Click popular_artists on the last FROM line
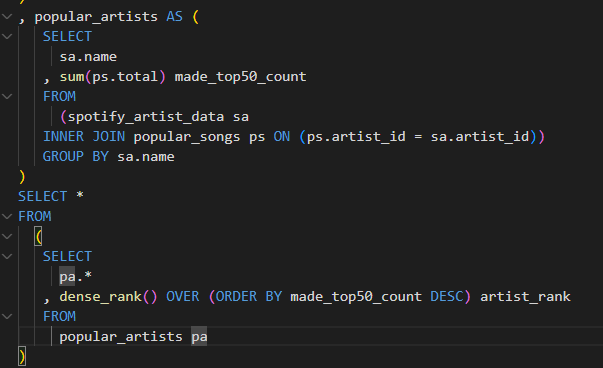The image size is (603, 368). pos(121,337)
